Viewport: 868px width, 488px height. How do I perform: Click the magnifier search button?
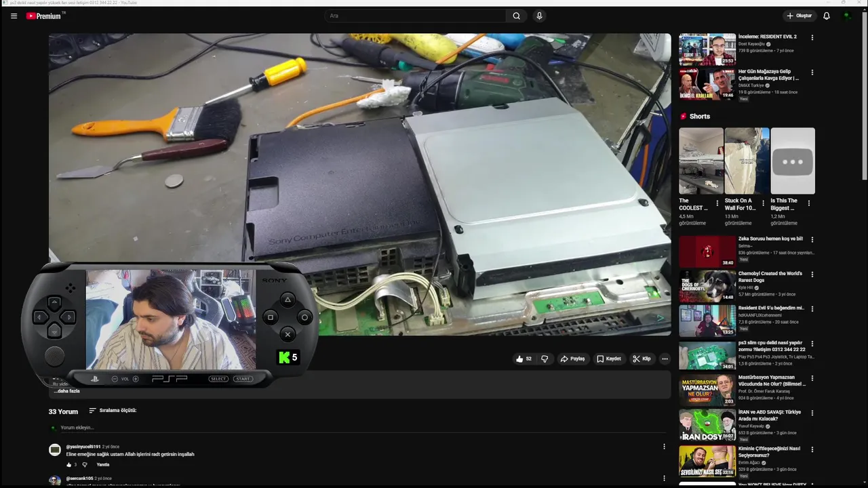tap(517, 16)
